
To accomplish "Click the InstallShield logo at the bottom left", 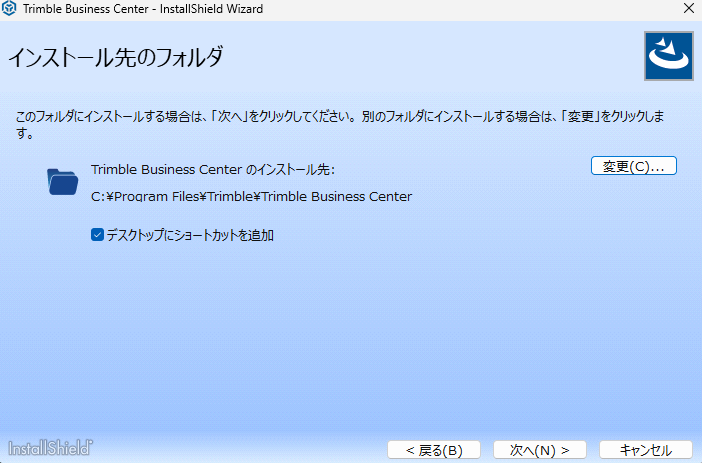I will (x=51, y=446).
